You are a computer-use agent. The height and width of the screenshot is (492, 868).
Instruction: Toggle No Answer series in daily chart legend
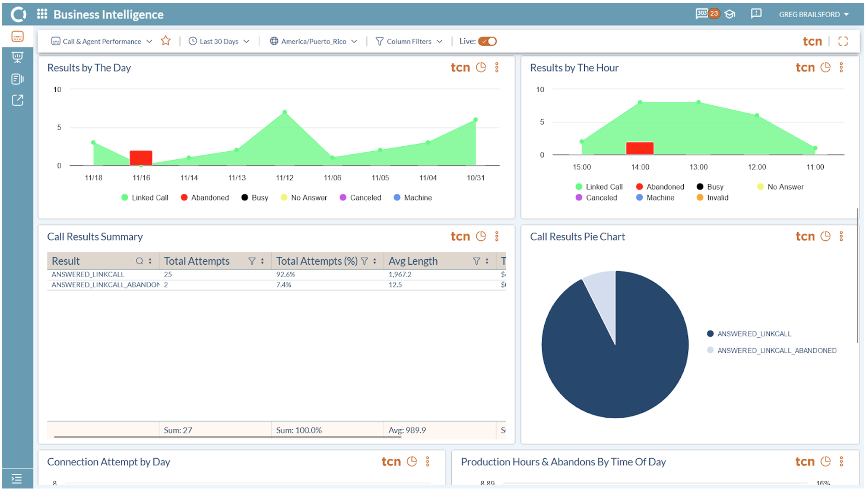click(304, 197)
